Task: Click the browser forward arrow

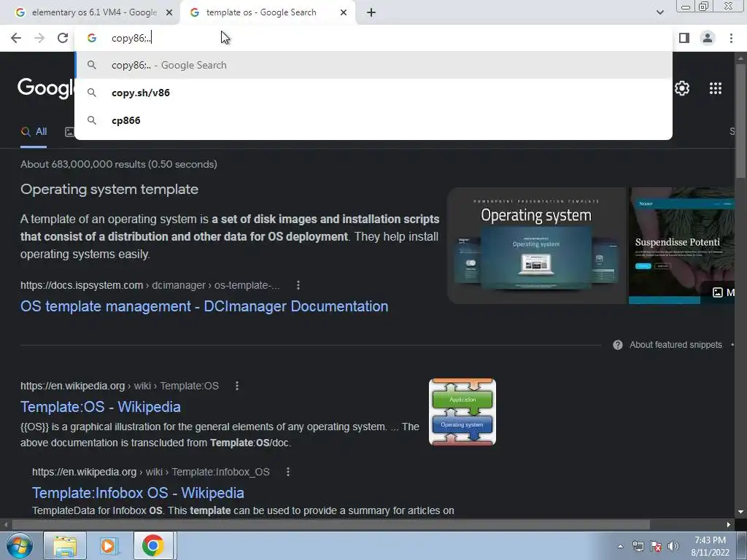Action: 39,38
